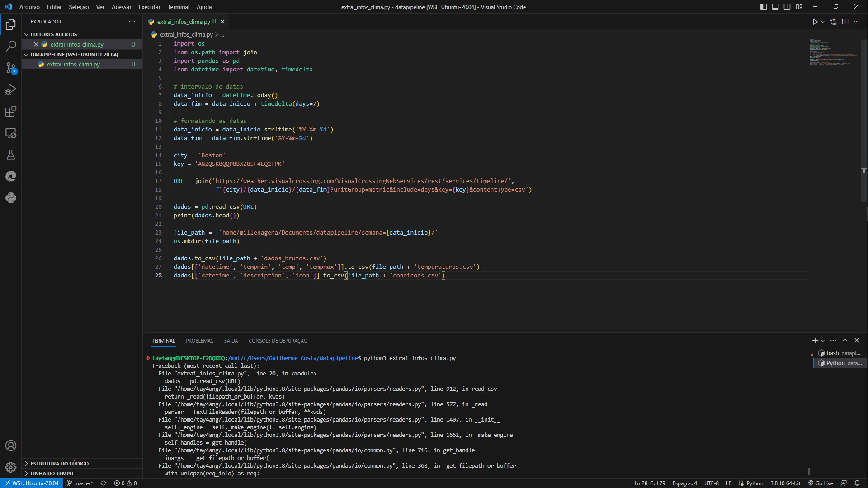868x488 pixels.
Task: Open the Editar menu
Action: click(x=54, y=7)
